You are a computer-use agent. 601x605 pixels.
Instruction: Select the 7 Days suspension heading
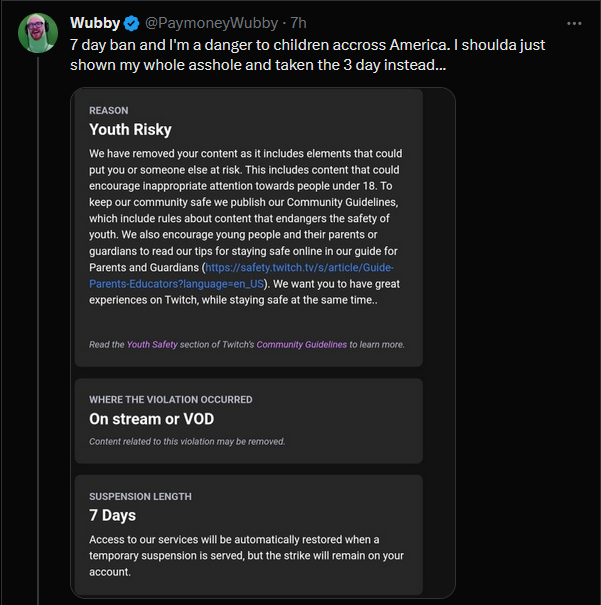point(113,516)
